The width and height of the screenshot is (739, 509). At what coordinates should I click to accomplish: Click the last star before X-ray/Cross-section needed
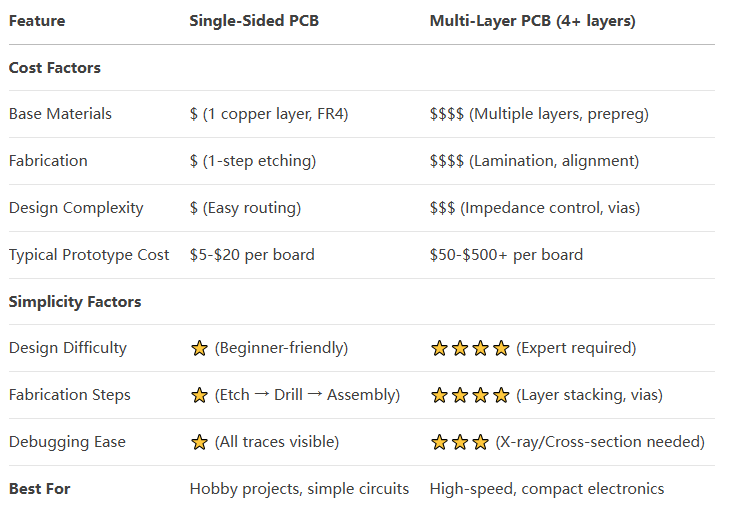click(481, 442)
